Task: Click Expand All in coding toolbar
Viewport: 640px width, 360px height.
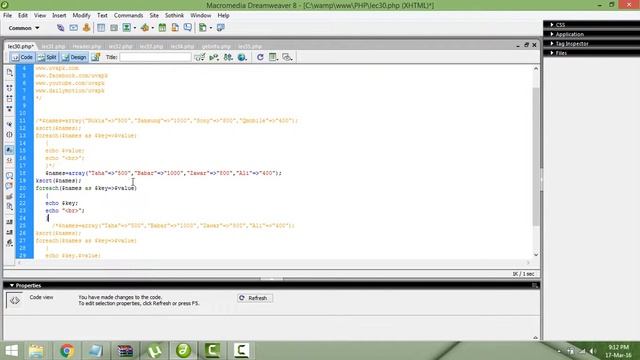Action: click(x=9, y=109)
